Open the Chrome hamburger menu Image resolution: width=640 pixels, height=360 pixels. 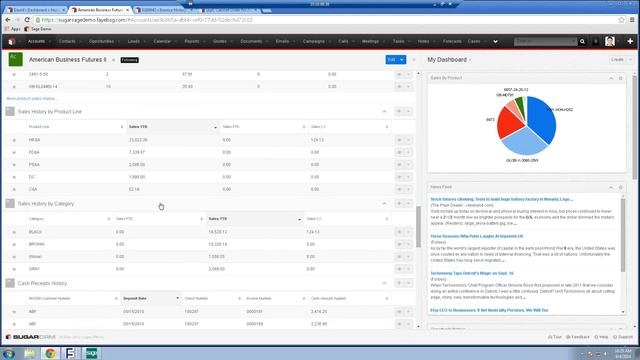632,20
